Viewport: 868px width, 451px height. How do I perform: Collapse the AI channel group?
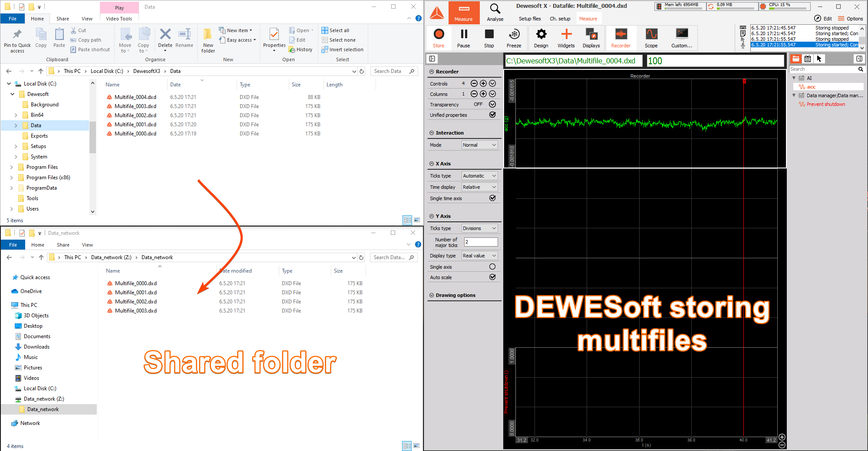click(x=794, y=78)
